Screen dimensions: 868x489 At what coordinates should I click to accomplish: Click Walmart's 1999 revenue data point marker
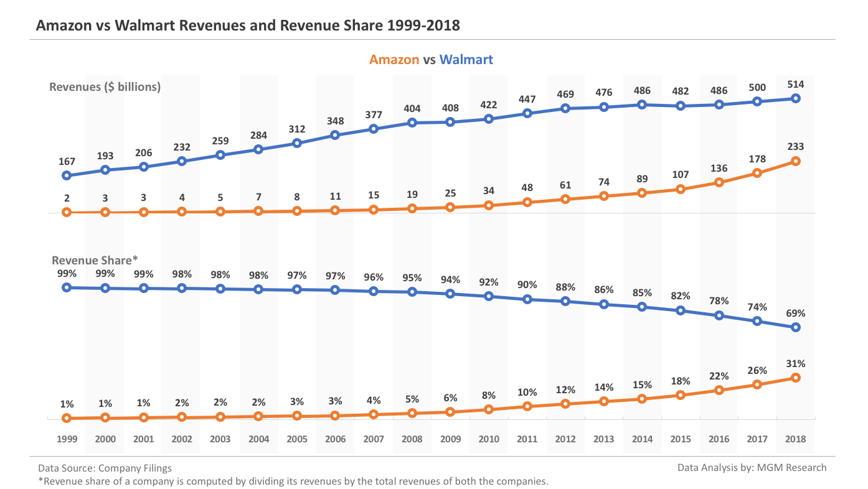(x=67, y=175)
